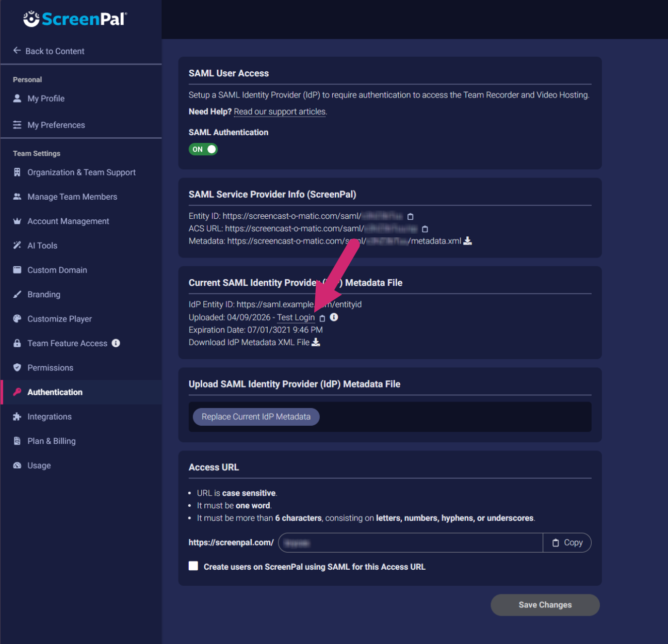Open My Preferences settings
Screen dimensions: 668x644
tap(56, 125)
